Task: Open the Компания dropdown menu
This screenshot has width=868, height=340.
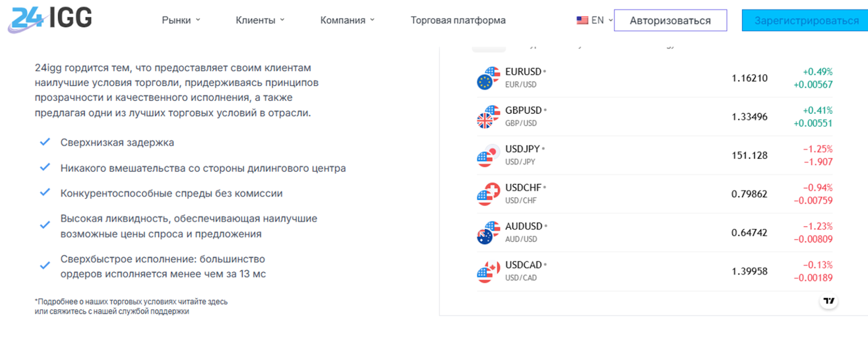Action: click(347, 20)
